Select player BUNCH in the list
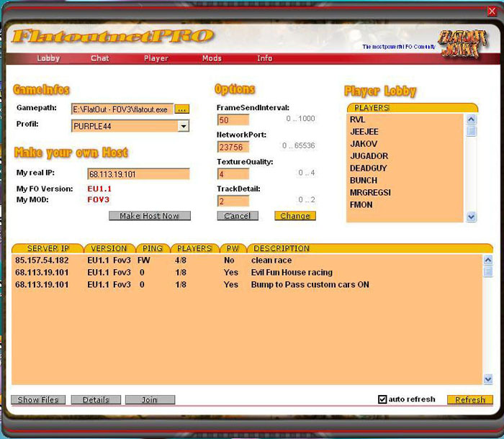Image resolution: width=504 pixels, height=439 pixels. [x=405, y=181]
